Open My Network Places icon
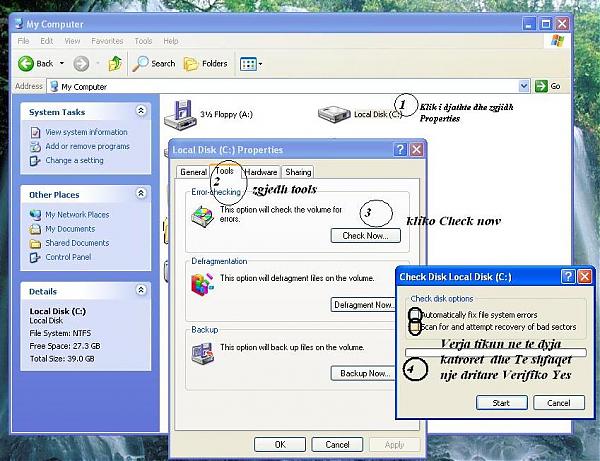Viewport: 600px width, 461px height. (x=35, y=215)
